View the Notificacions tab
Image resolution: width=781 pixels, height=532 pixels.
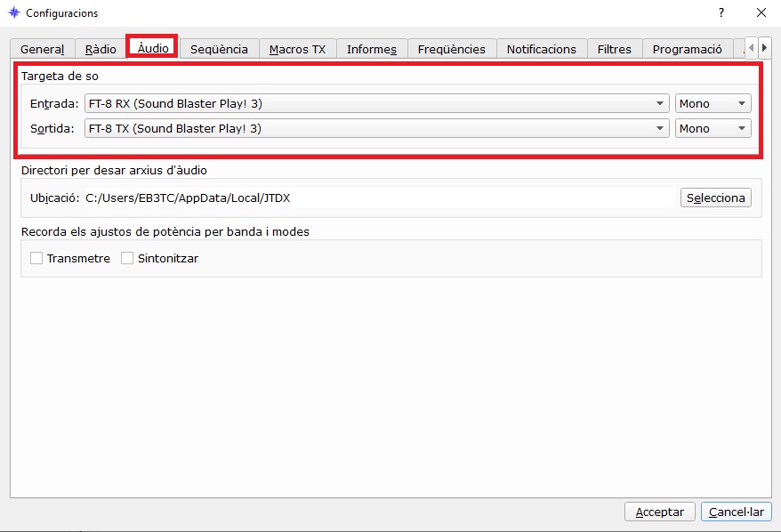542,49
